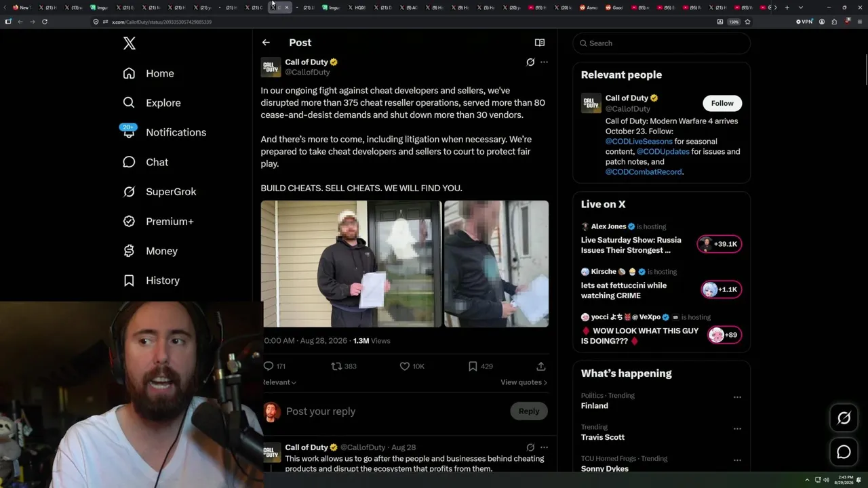Screen dimensions: 868x488
Task: Open the Call of Duty avatar on the post
Action: [271, 67]
